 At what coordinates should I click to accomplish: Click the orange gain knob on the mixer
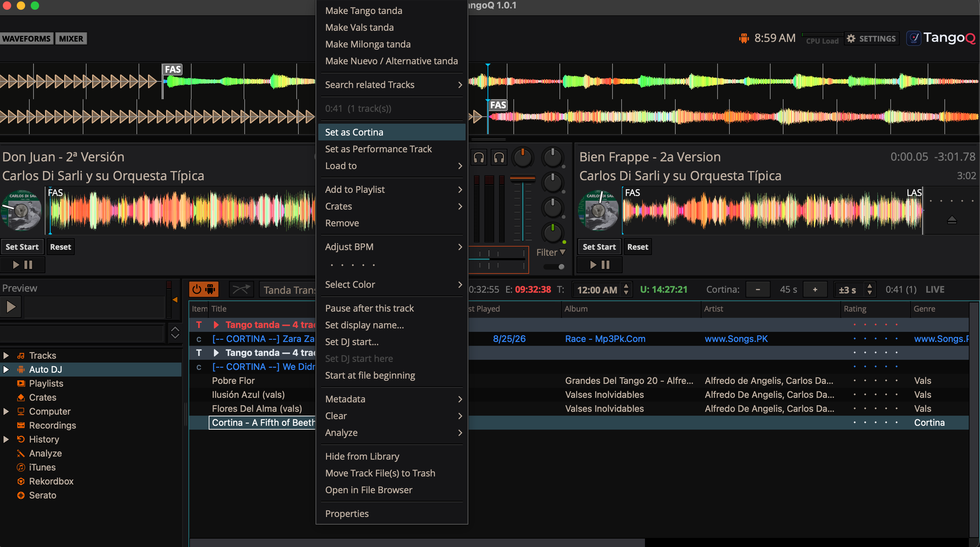tap(523, 157)
